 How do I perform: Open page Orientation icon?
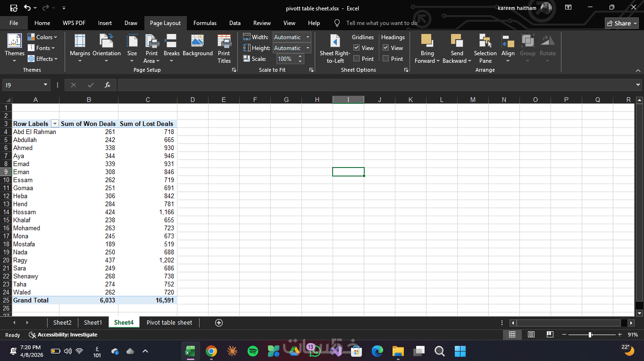[x=106, y=41]
